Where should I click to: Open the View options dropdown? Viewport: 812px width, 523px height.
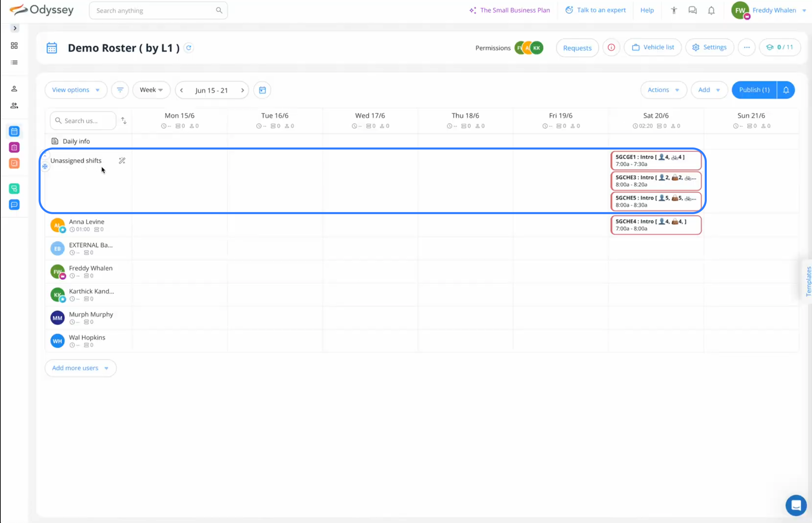point(76,90)
